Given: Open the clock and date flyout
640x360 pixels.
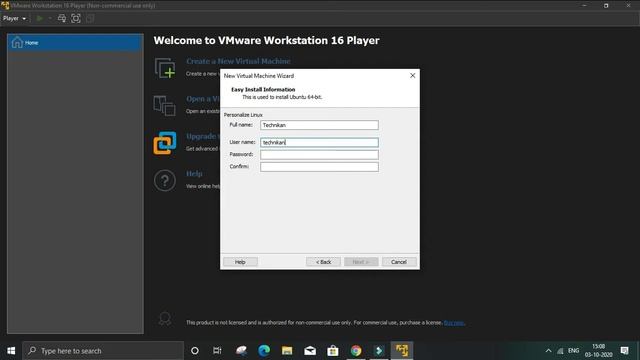Looking at the screenshot, I should (x=598, y=351).
